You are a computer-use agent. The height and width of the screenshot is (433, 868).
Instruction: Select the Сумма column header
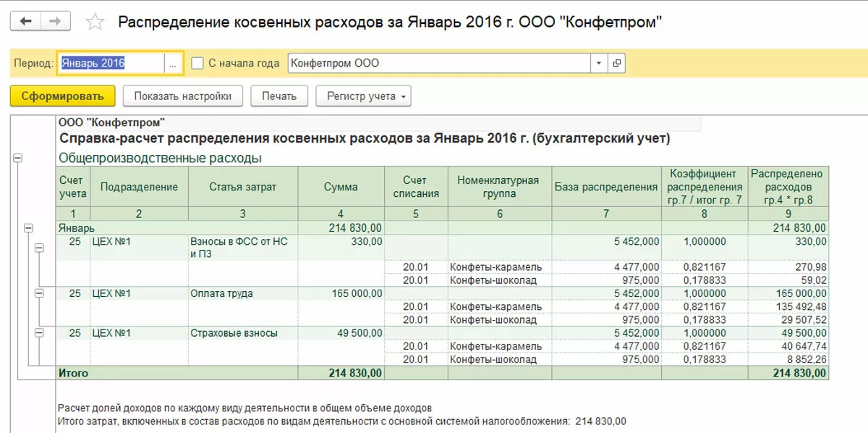coord(341,187)
